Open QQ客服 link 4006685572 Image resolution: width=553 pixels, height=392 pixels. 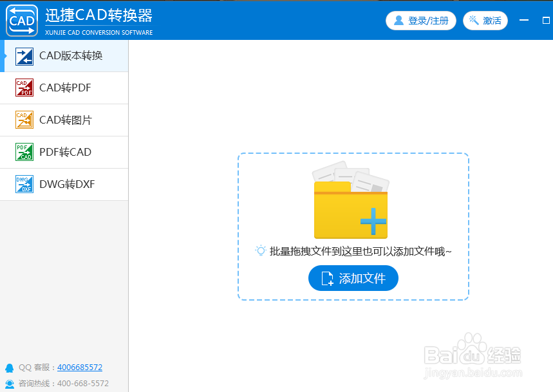coord(80,368)
